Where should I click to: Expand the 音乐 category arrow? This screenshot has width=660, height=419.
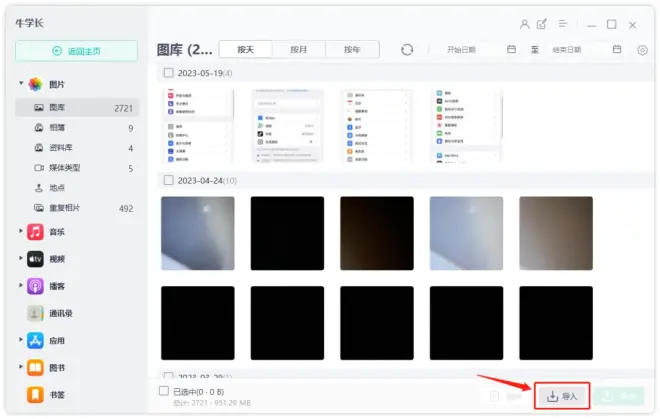pyautogui.click(x=21, y=231)
